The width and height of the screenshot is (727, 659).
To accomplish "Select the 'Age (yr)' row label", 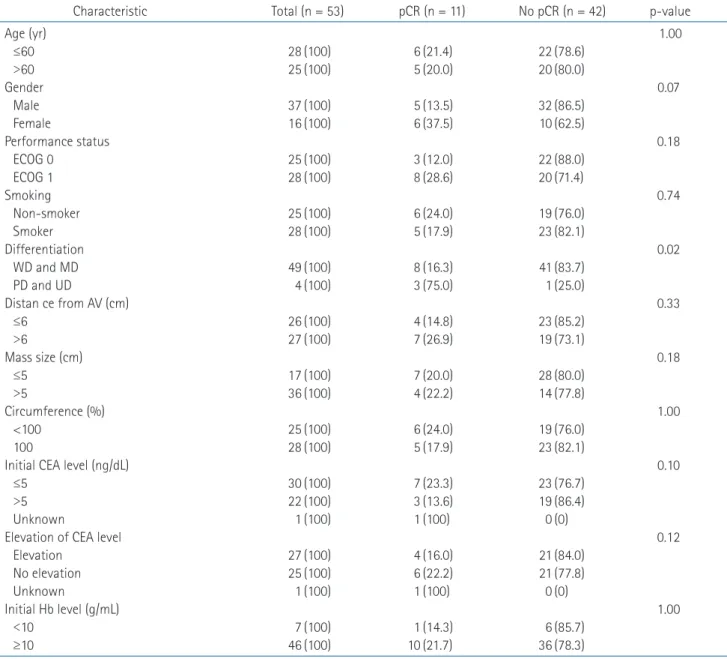I will [x=26, y=33].
